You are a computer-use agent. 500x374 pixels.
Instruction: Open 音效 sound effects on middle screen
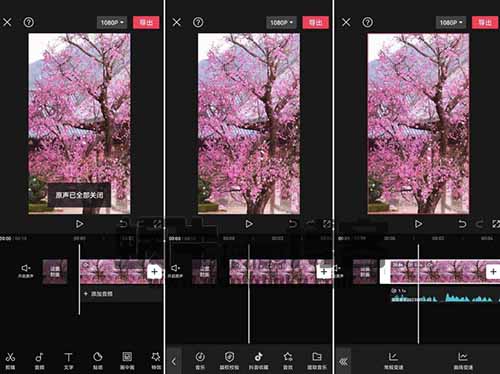[x=288, y=361]
